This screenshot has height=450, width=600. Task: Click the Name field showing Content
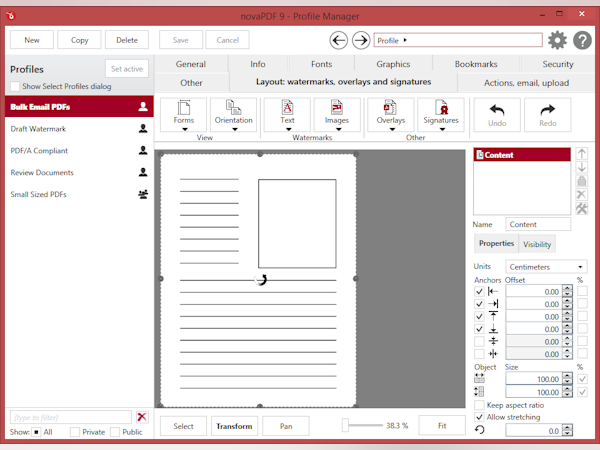pos(538,224)
